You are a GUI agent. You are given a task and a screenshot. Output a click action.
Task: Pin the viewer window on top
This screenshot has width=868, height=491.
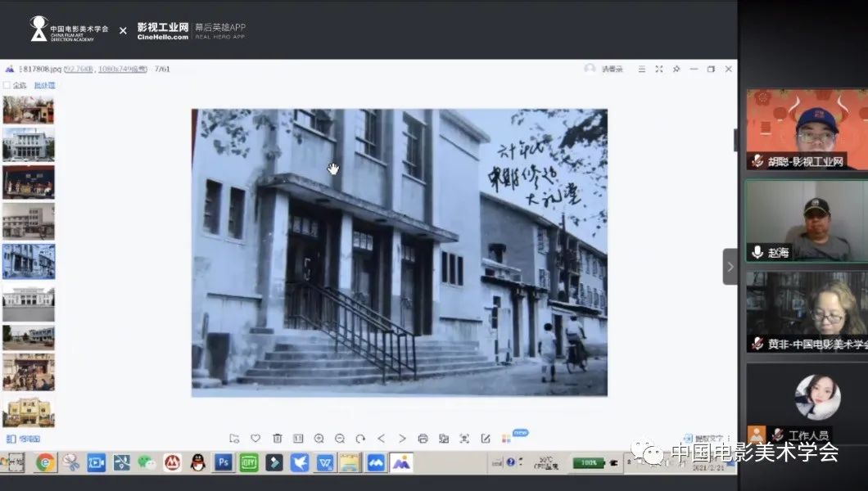pyautogui.click(x=676, y=70)
